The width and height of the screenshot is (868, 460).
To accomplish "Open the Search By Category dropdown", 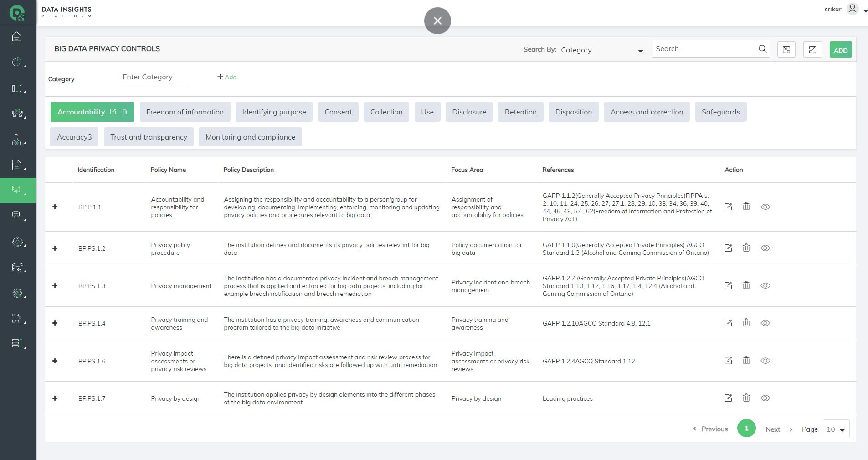I will pos(602,50).
